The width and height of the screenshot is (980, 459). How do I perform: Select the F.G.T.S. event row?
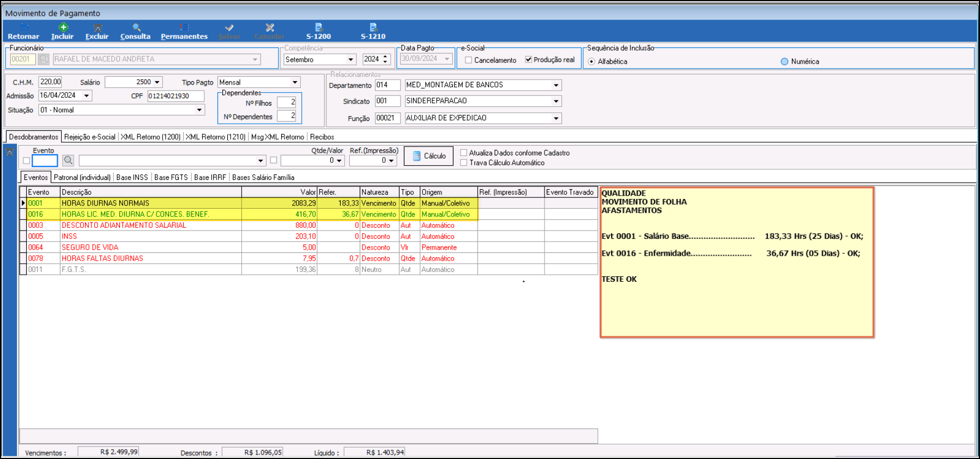pos(309,269)
